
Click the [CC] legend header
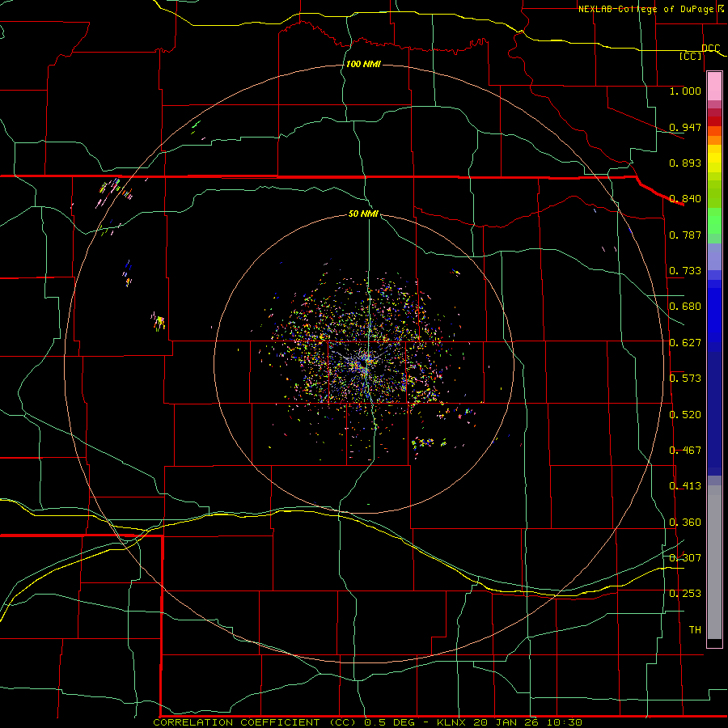tap(691, 56)
